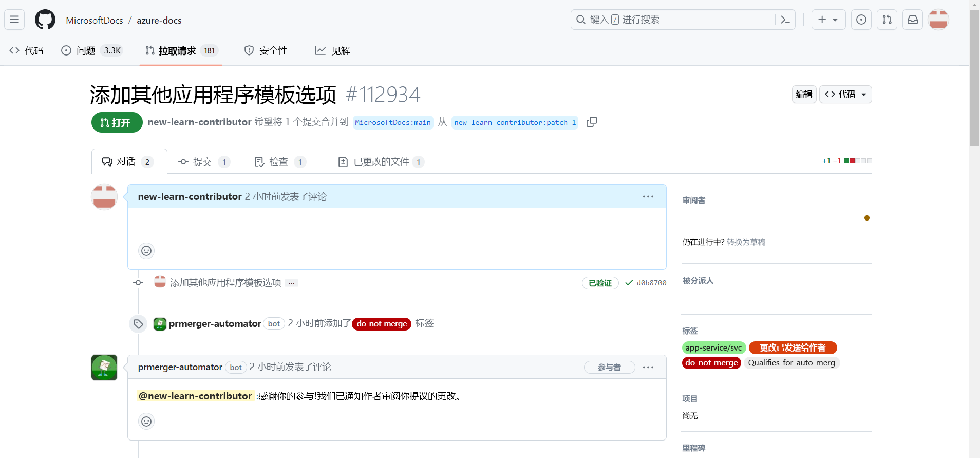
Task: Click new-learn-contributor author name in PR header
Action: point(199,122)
